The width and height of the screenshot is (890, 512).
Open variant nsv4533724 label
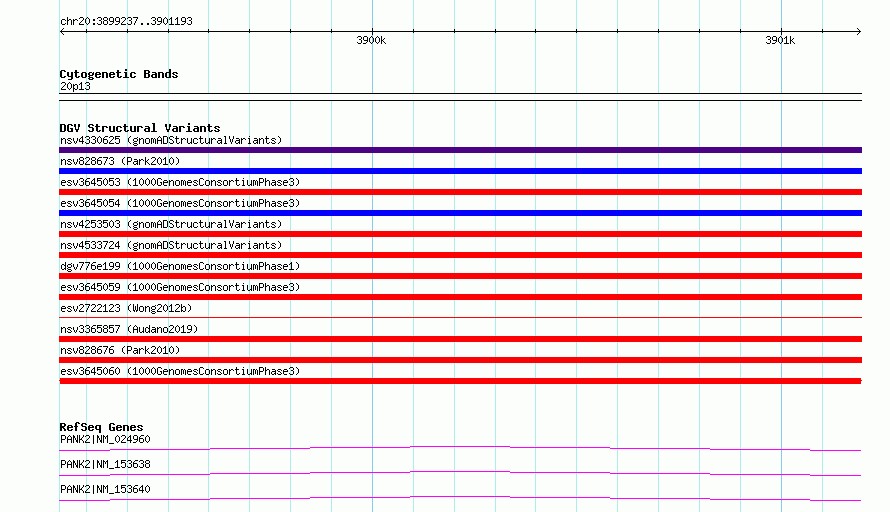(171, 245)
